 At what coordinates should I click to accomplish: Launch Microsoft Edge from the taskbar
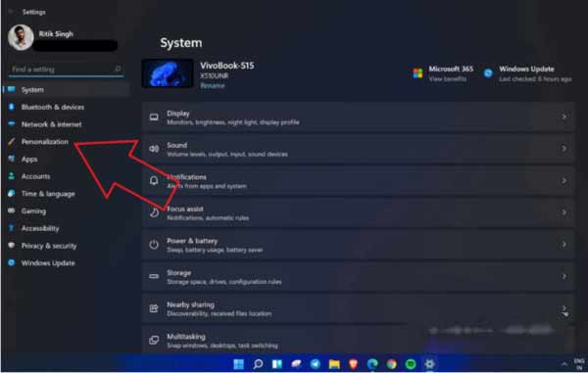(x=372, y=363)
